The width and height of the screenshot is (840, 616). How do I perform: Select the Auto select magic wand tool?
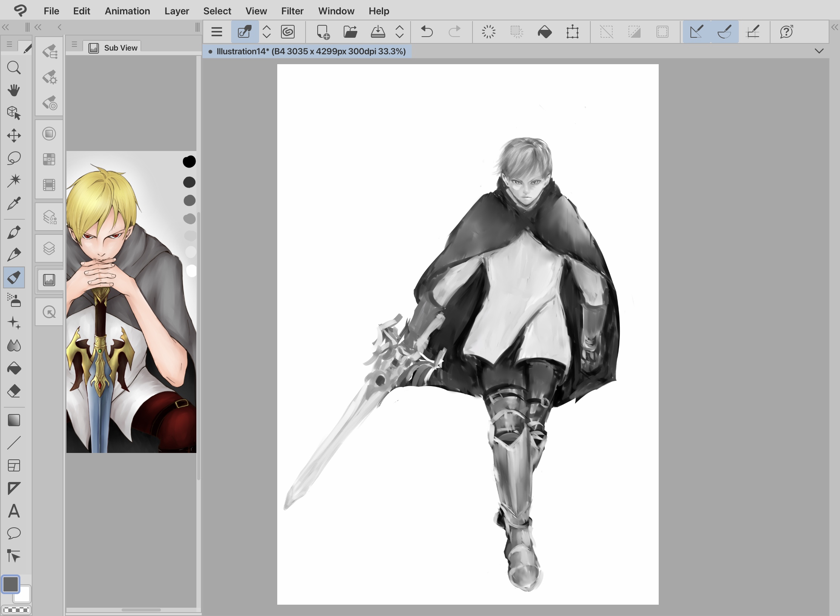click(x=14, y=181)
